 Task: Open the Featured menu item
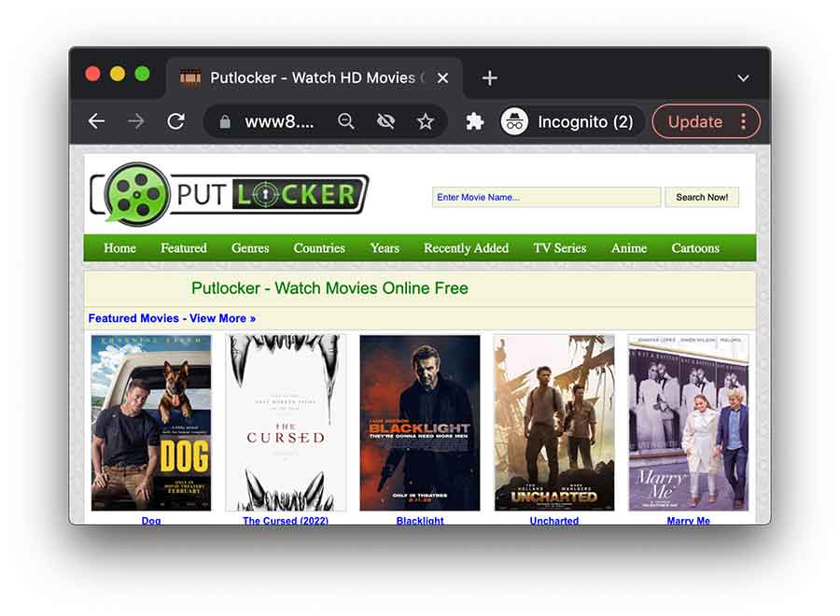pyautogui.click(x=184, y=248)
